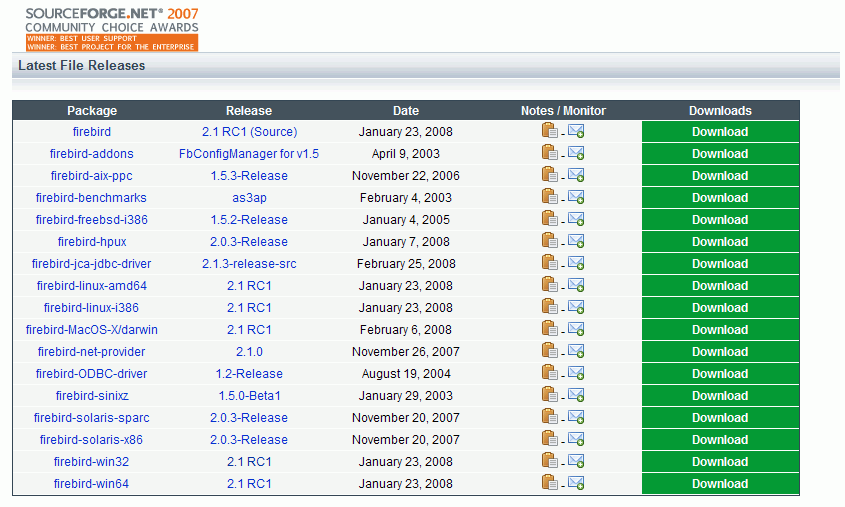Click the Latest File Releases heading

[81, 65]
